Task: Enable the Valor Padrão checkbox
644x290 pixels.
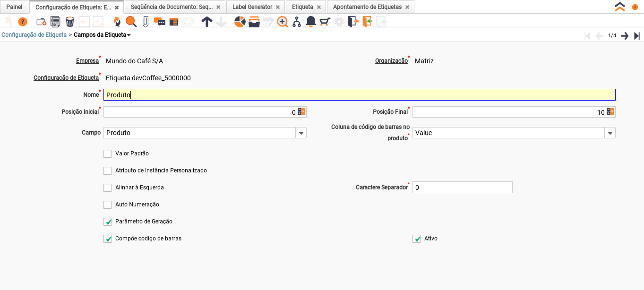Action: [x=108, y=154]
